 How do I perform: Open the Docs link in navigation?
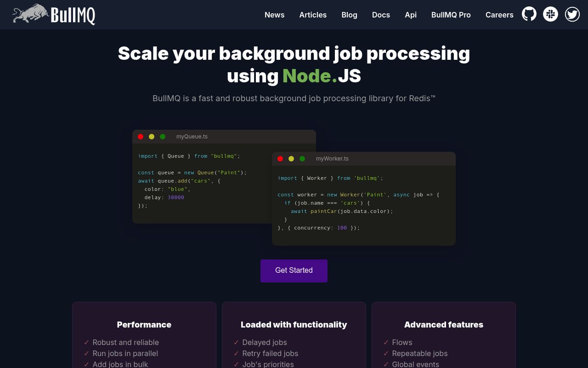(x=381, y=15)
